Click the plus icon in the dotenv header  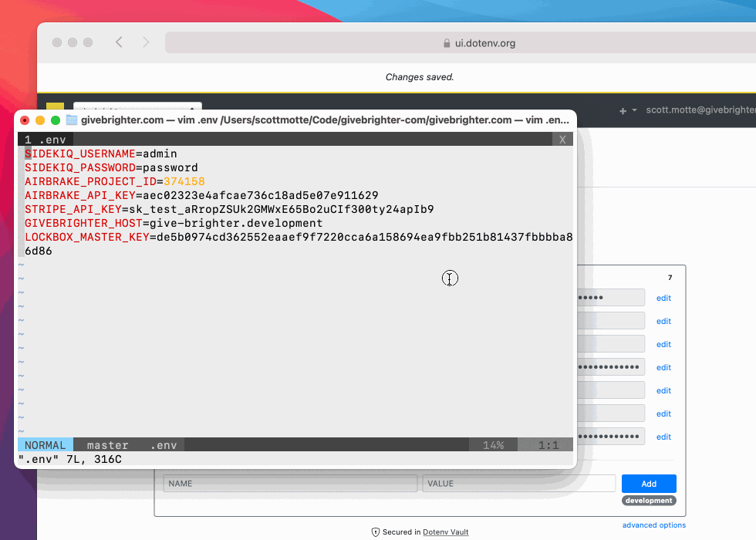click(x=623, y=111)
